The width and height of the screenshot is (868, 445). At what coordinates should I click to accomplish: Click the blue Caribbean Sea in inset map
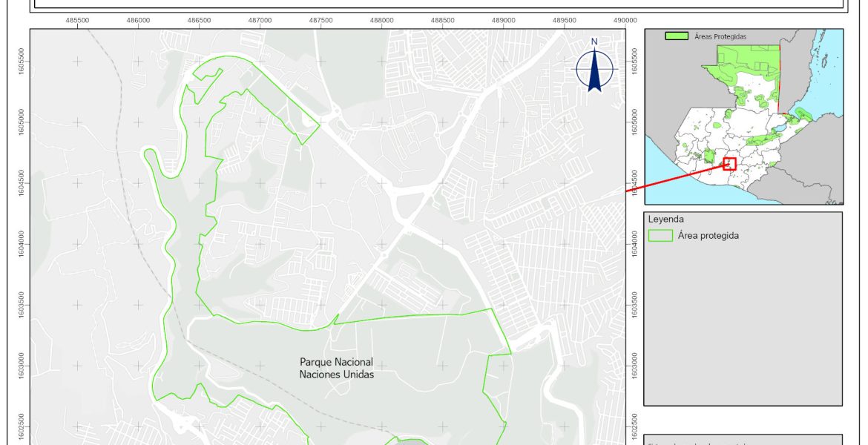(x=823, y=82)
